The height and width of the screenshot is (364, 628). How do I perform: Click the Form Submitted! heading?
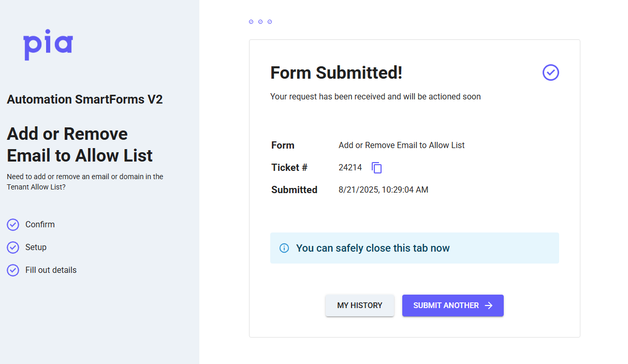click(x=337, y=72)
